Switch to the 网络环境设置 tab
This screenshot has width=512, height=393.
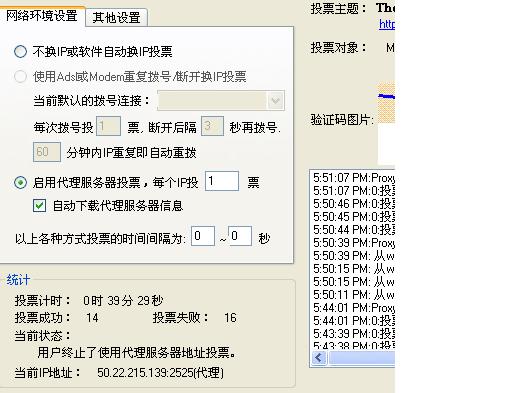(42, 16)
